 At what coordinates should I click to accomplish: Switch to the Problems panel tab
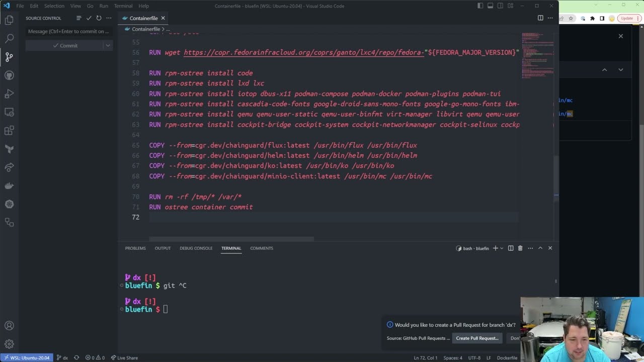click(135, 248)
